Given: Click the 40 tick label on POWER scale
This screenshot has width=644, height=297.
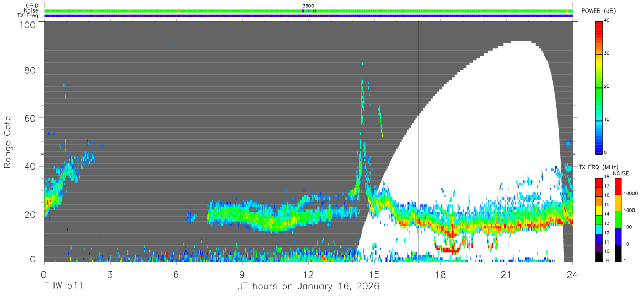Looking at the screenshot, I should pyautogui.click(x=607, y=21).
